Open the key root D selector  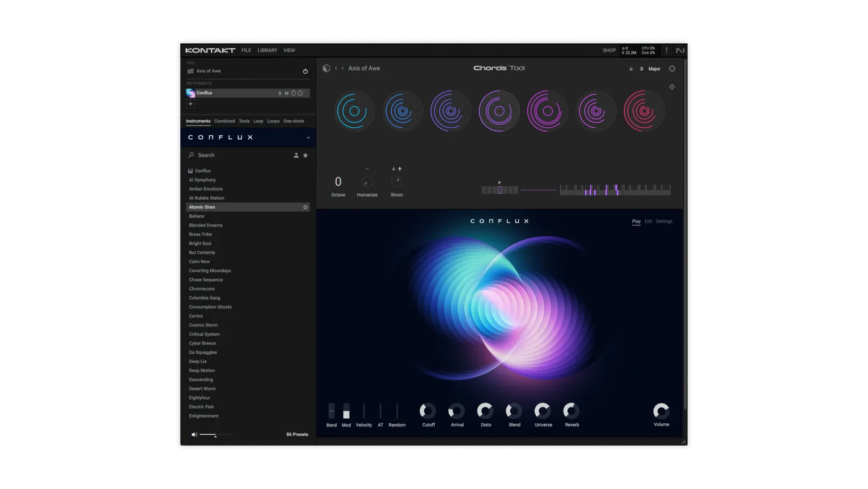pyautogui.click(x=642, y=69)
